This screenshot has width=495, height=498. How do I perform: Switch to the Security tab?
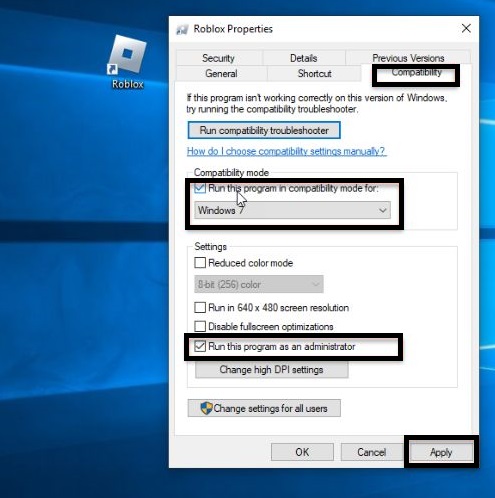[219, 58]
